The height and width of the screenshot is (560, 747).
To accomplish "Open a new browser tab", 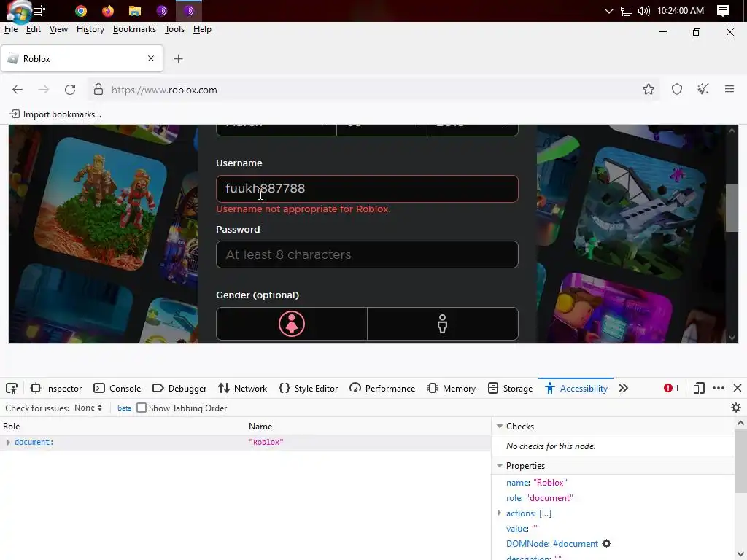I will tap(178, 58).
